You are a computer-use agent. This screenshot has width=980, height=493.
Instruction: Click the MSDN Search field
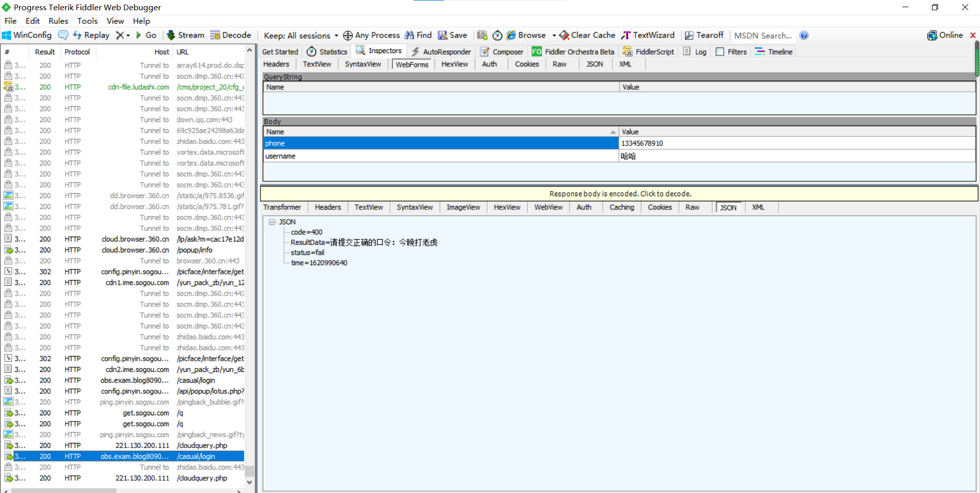click(763, 36)
